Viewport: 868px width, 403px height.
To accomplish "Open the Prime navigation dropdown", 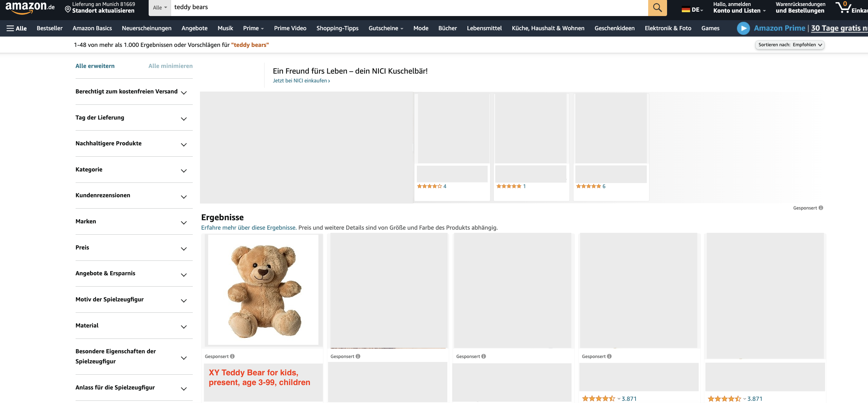I will pyautogui.click(x=254, y=28).
